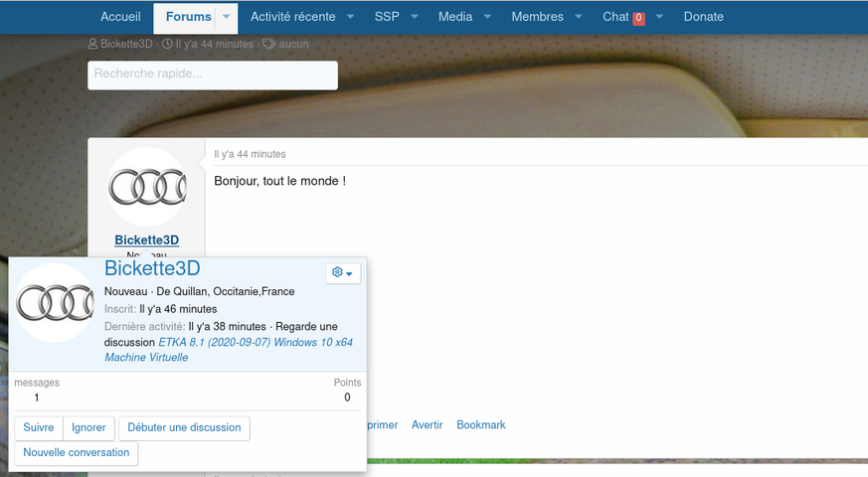Viewport: 868px width, 477px height.
Task: Open the Media menu item
Action: 455,17
